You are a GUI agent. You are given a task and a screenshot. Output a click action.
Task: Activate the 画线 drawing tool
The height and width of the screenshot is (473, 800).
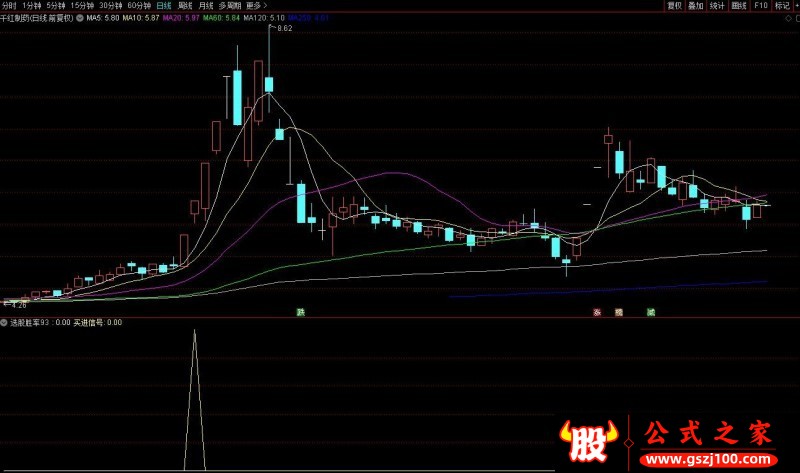739,6
